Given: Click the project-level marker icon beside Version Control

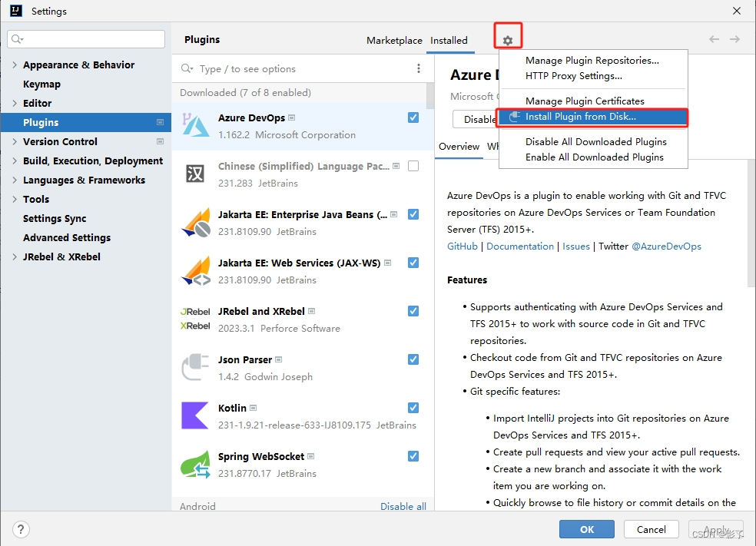Looking at the screenshot, I should 160,141.
